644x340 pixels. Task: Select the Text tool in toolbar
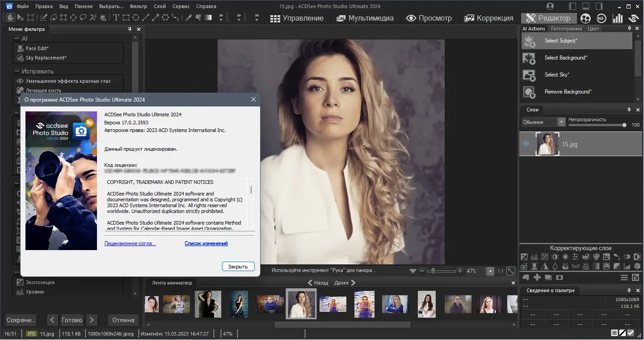[x=116, y=18]
